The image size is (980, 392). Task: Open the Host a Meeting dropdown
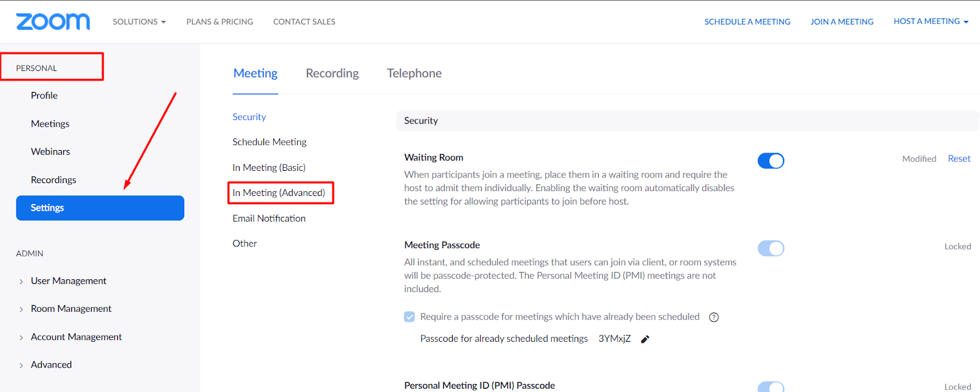(x=931, y=21)
